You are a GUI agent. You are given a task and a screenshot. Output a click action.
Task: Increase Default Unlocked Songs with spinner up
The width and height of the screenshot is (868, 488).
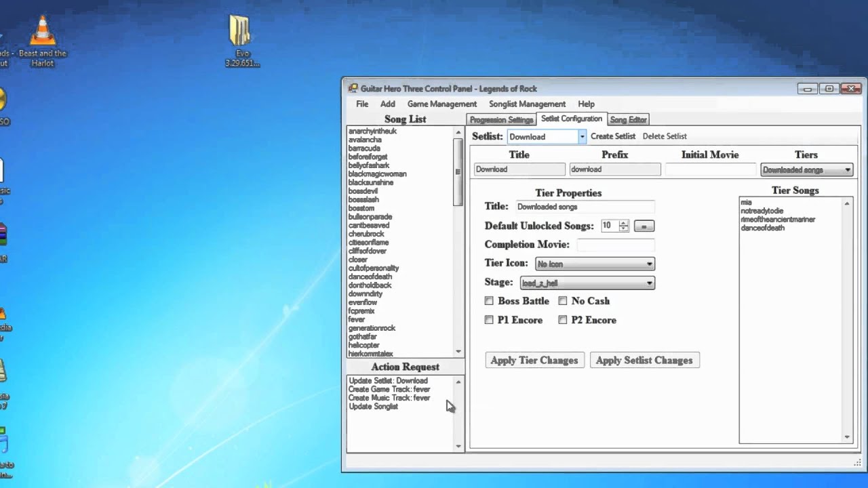[x=623, y=223]
